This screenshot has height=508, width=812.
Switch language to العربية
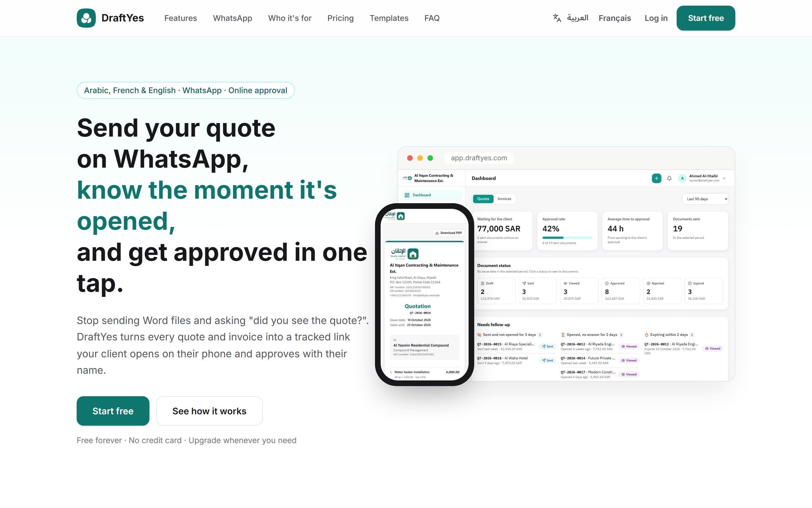click(x=577, y=18)
